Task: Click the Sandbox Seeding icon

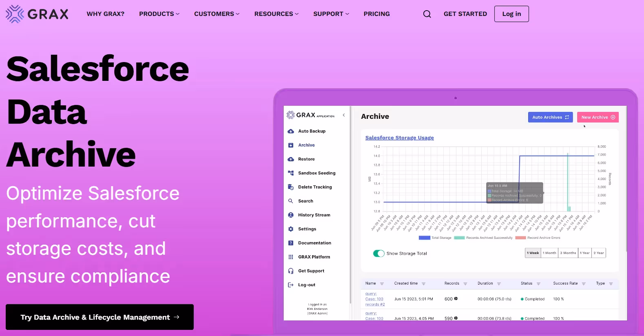Action: 291,173
